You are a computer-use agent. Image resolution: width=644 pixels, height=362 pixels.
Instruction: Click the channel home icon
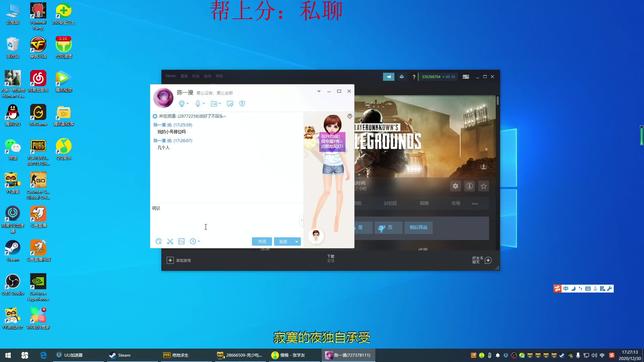(155, 116)
